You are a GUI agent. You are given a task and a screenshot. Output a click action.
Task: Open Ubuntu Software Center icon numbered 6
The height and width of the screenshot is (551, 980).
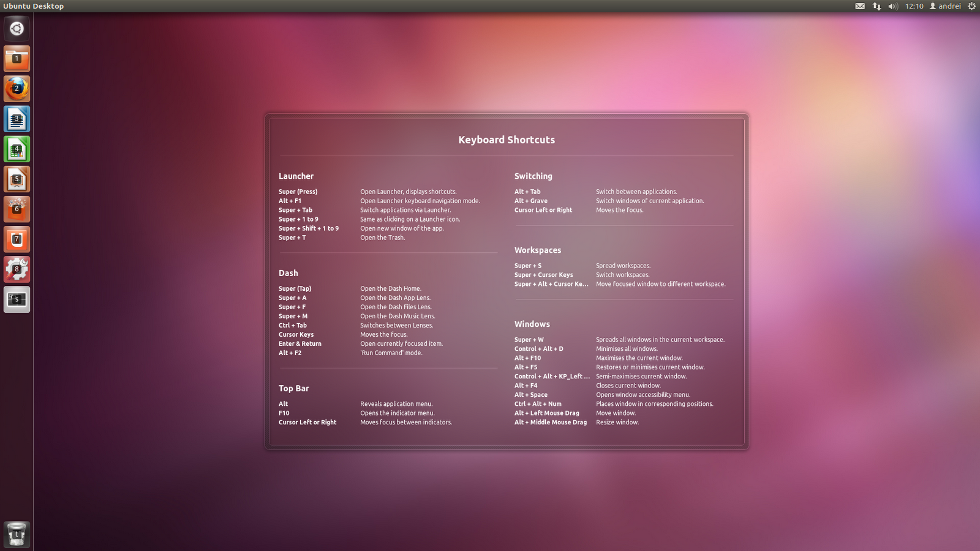point(17,209)
